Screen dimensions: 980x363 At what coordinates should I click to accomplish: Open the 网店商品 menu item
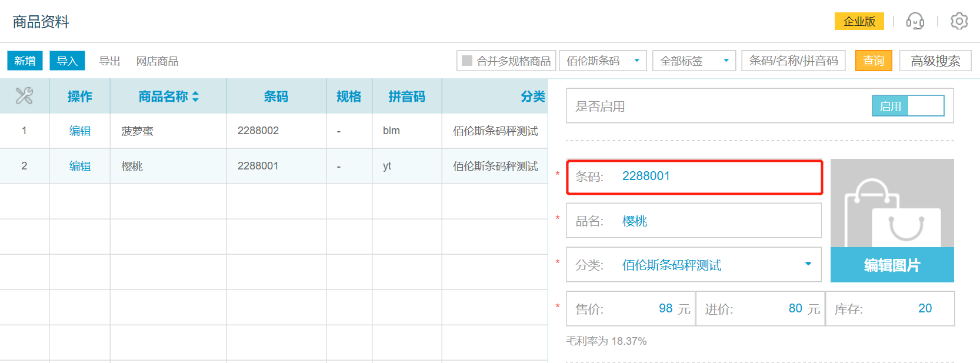coord(157,61)
